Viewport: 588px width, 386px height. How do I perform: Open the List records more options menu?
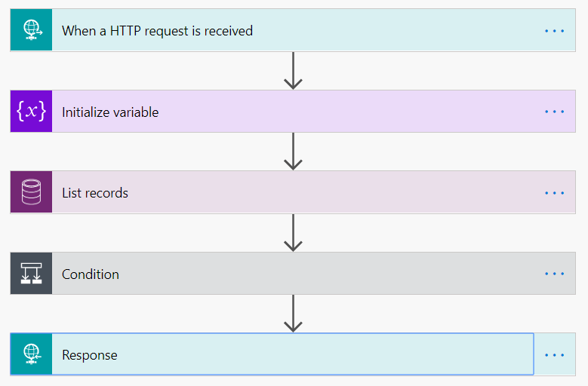point(554,193)
